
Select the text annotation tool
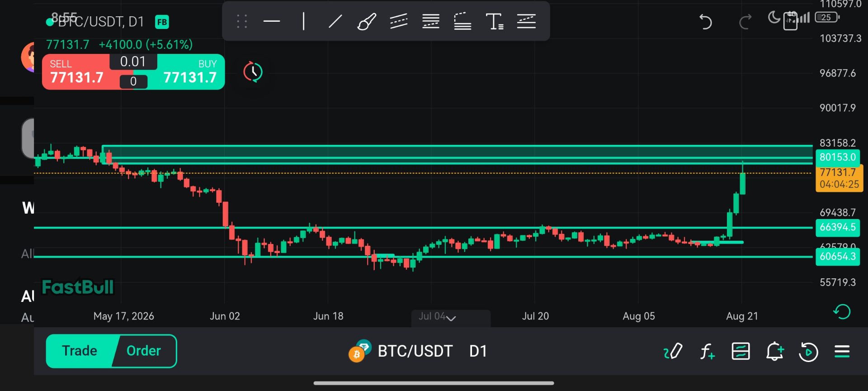pos(494,21)
